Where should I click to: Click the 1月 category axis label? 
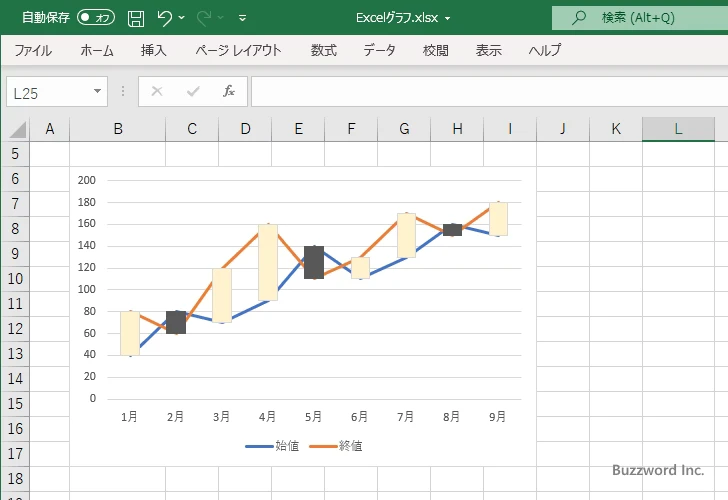129,417
